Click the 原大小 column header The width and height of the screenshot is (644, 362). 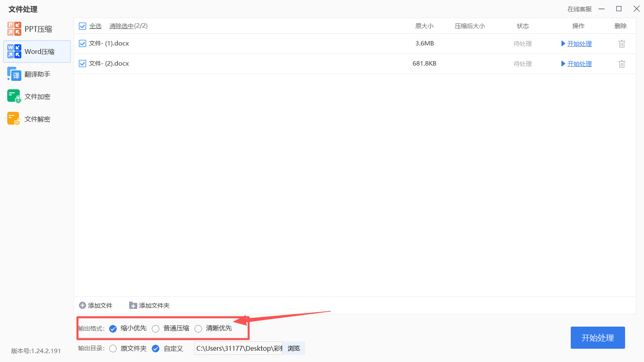[x=425, y=26]
